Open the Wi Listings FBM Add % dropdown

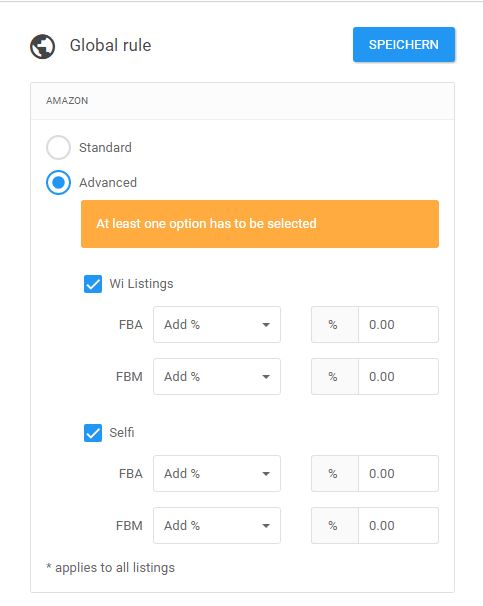[x=217, y=376]
